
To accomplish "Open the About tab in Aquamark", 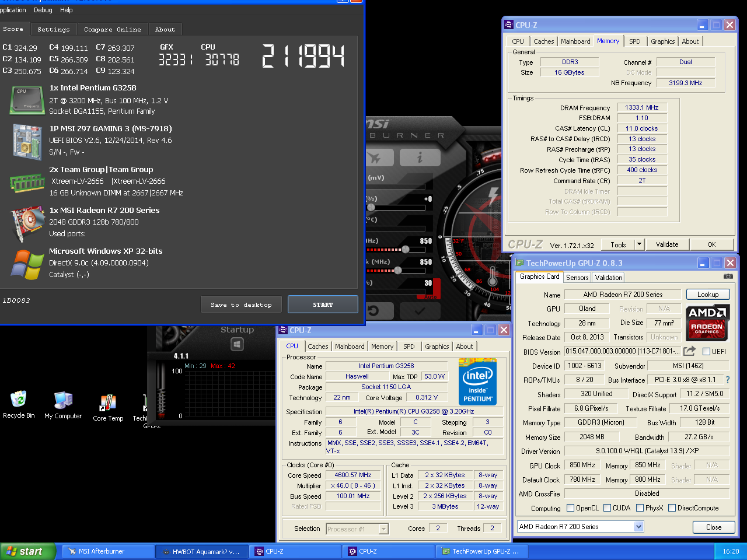I will [165, 29].
